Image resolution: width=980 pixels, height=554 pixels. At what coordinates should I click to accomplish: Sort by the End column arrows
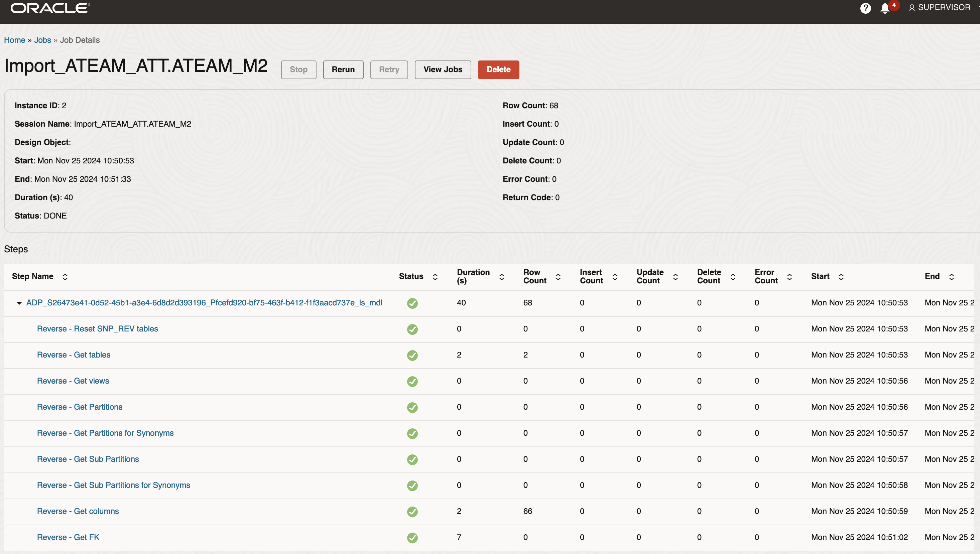(951, 277)
